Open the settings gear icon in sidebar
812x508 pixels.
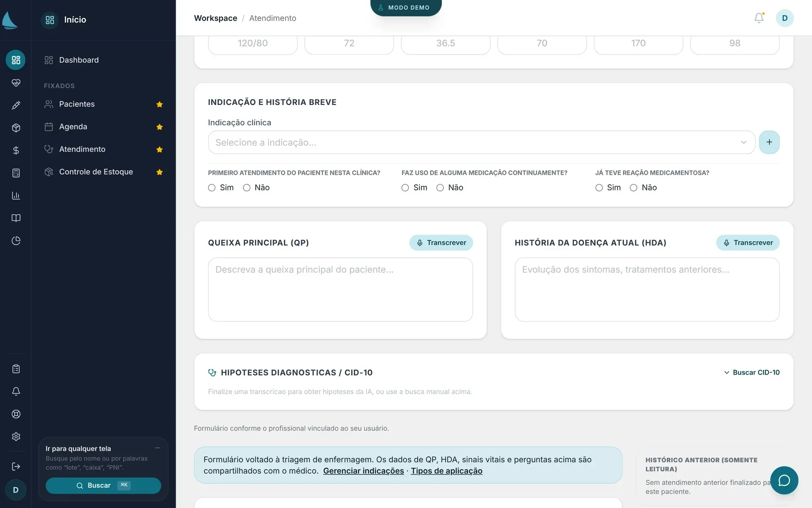pos(16,436)
